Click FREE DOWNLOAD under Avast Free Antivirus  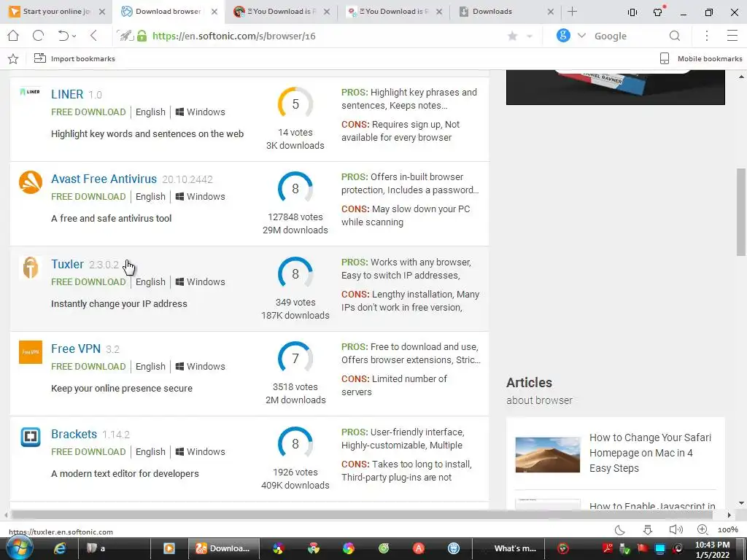88,197
